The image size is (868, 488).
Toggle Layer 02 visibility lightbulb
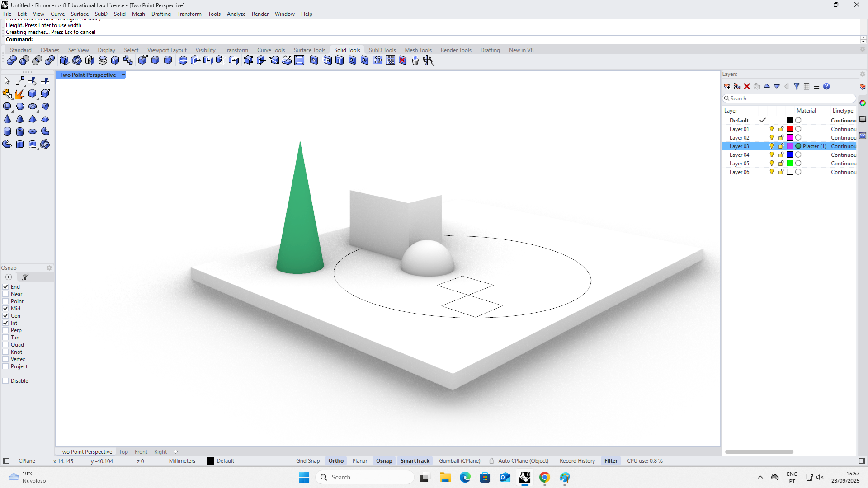[x=772, y=138]
